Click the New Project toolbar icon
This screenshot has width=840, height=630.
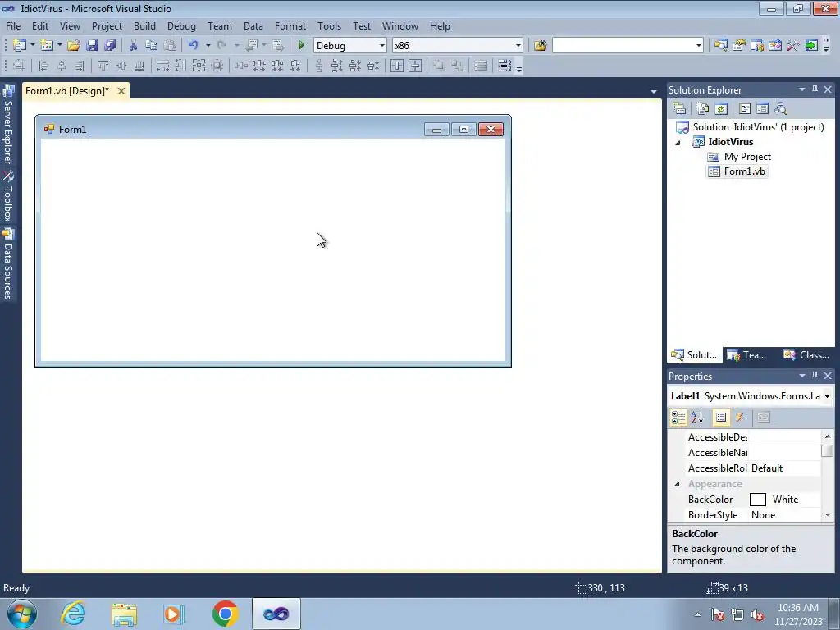click(20, 46)
